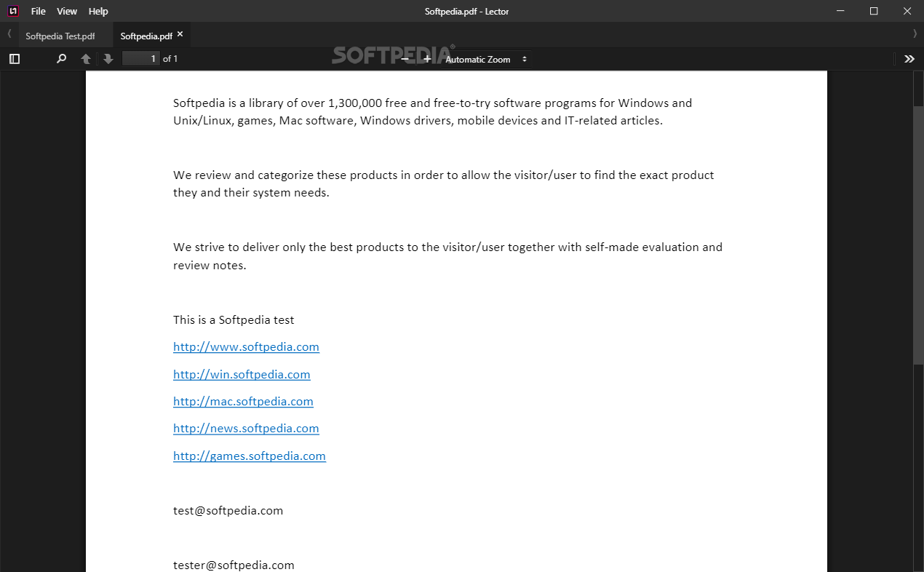Click the paragraph starting "We review and categorize"
The height and width of the screenshot is (572, 924).
click(444, 184)
